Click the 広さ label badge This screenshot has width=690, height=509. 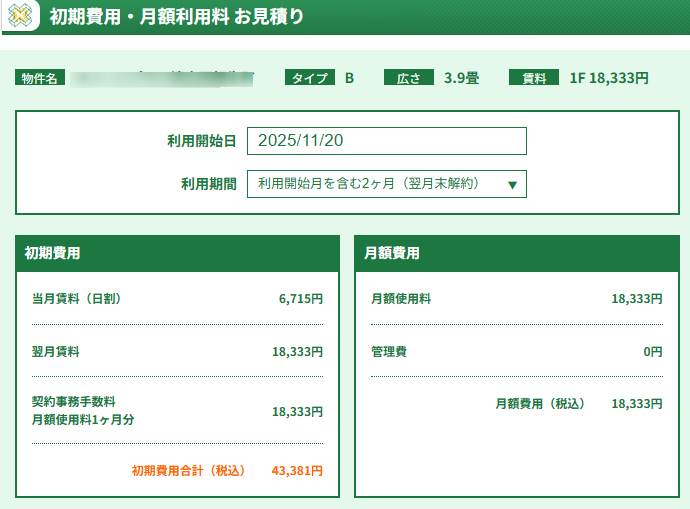coord(409,78)
